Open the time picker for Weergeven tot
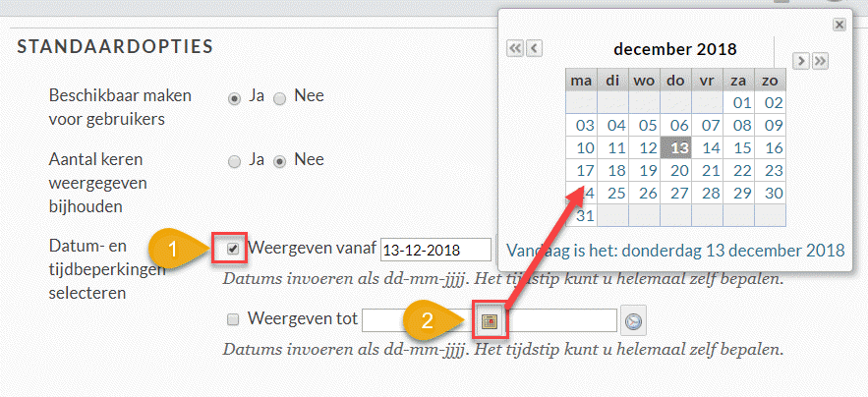Image resolution: width=868 pixels, height=397 pixels. [x=633, y=320]
